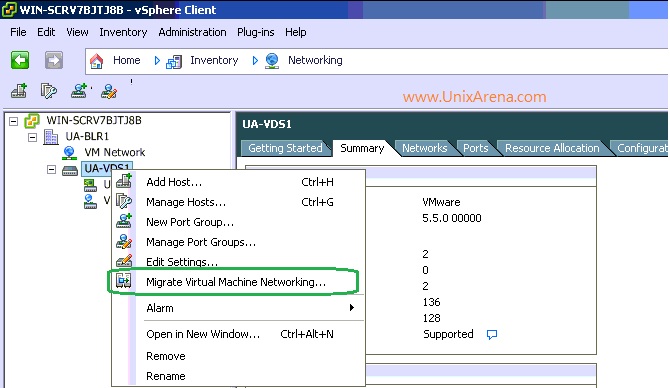
Task: Click the Inventory breadcrumb link
Action: (x=214, y=60)
